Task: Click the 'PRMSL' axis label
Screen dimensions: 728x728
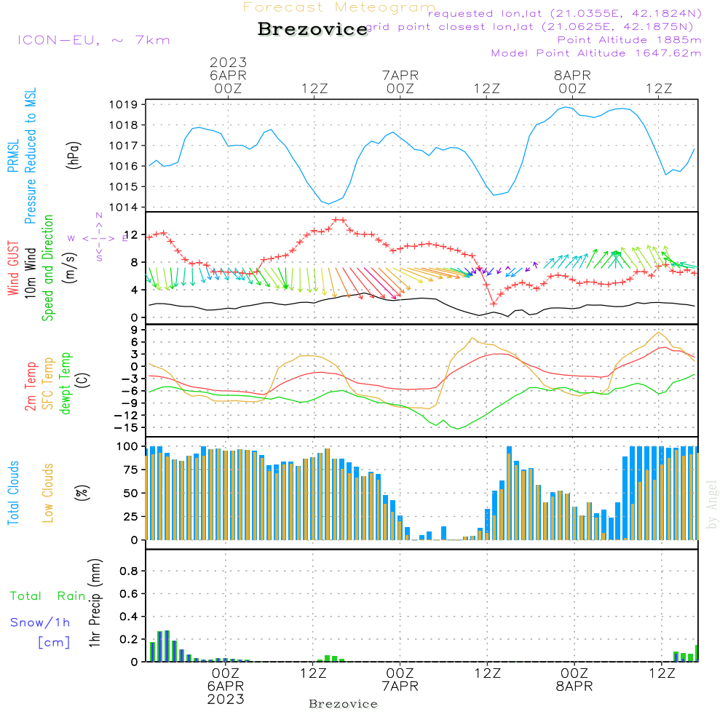Action: pyautogui.click(x=13, y=156)
